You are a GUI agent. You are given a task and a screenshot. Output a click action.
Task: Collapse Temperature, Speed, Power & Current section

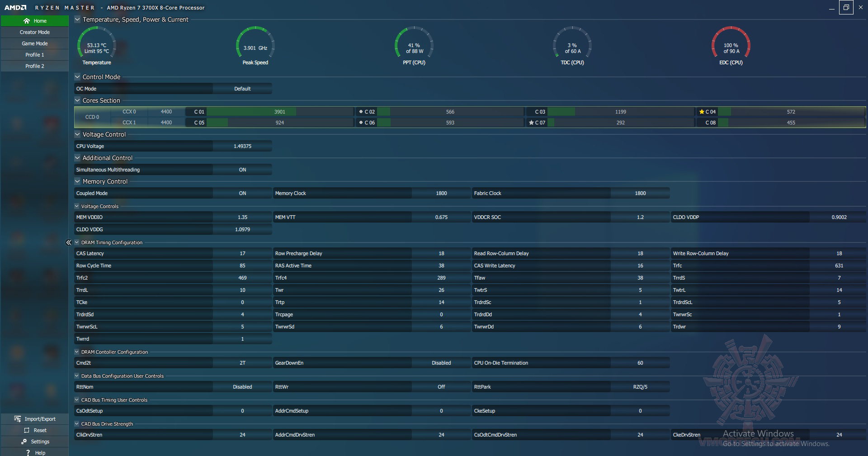77,19
